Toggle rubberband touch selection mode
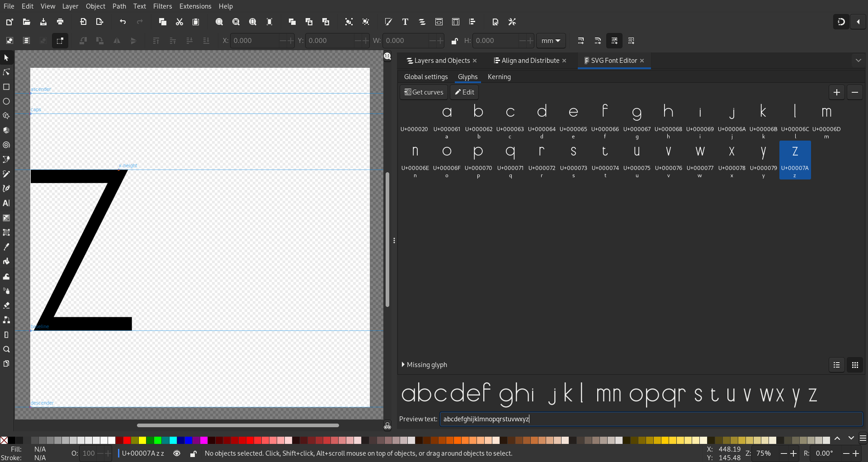Screen dimensions: 868x462 pyautogui.click(x=60, y=41)
